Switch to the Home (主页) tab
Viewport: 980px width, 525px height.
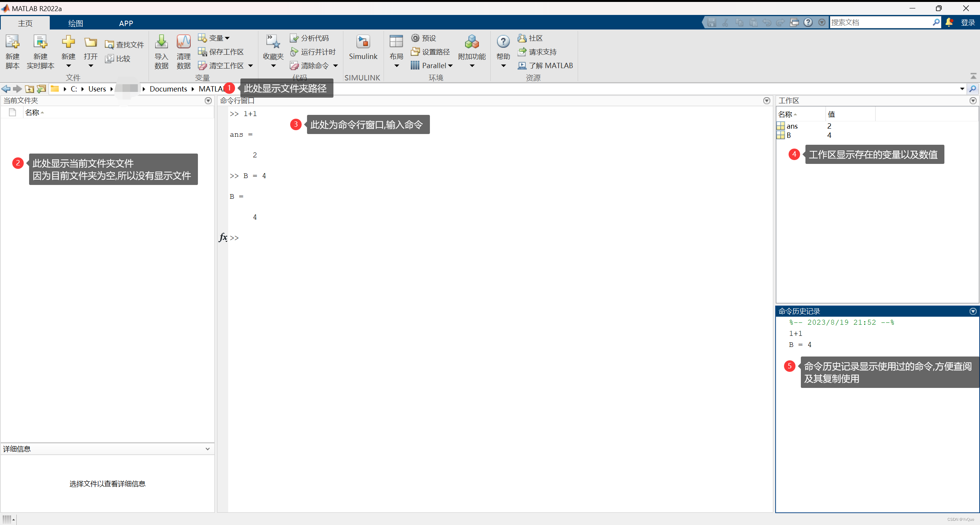[x=25, y=23]
